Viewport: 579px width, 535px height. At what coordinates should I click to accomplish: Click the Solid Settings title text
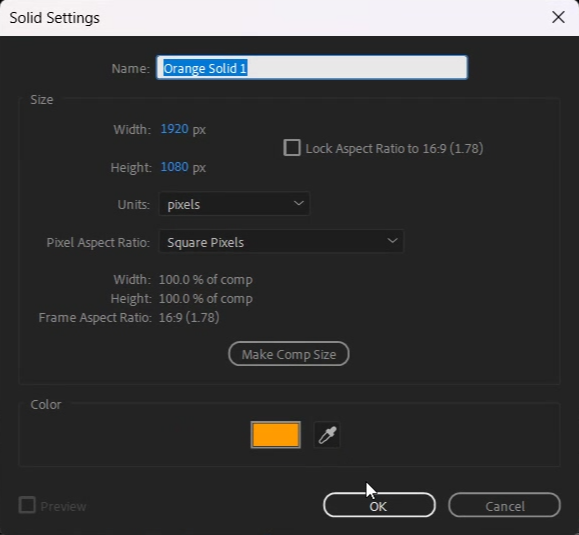(x=54, y=18)
